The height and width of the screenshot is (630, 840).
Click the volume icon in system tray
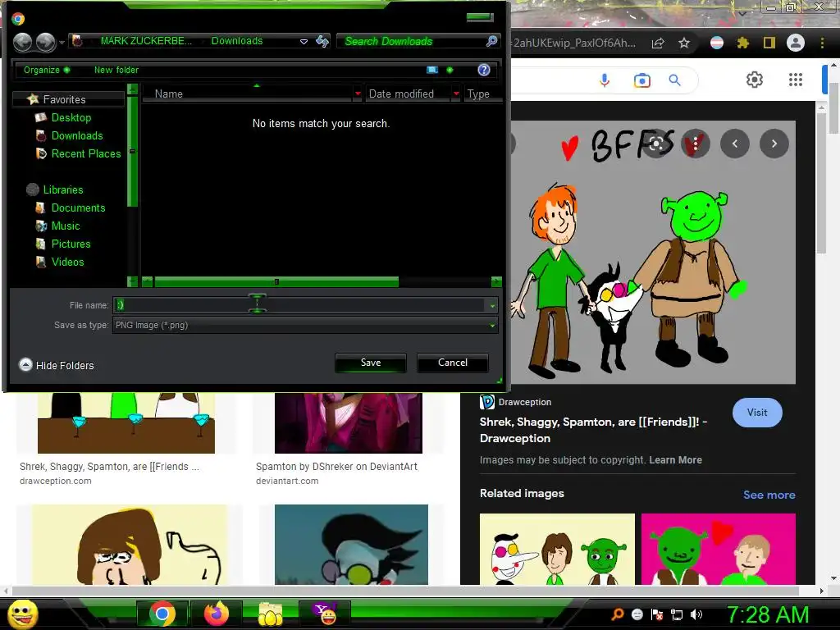click(696, 615)
